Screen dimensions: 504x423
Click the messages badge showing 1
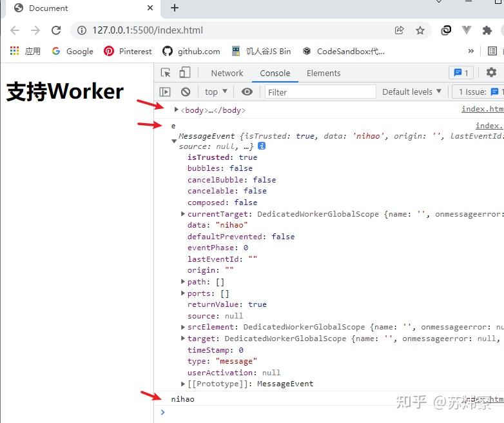pyautogui.click(x=461, y=73)
